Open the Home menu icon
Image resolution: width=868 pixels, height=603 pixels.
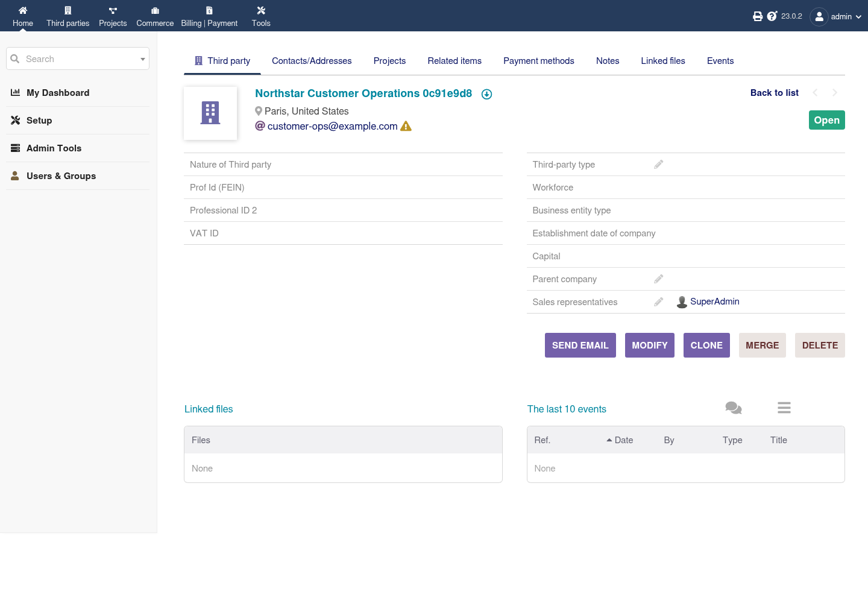click(23, 10)
